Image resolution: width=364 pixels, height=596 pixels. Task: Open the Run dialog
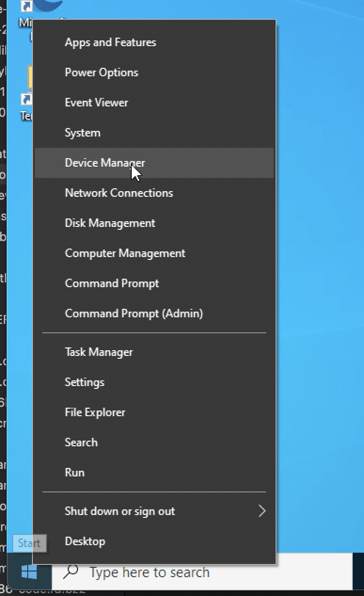154,473
